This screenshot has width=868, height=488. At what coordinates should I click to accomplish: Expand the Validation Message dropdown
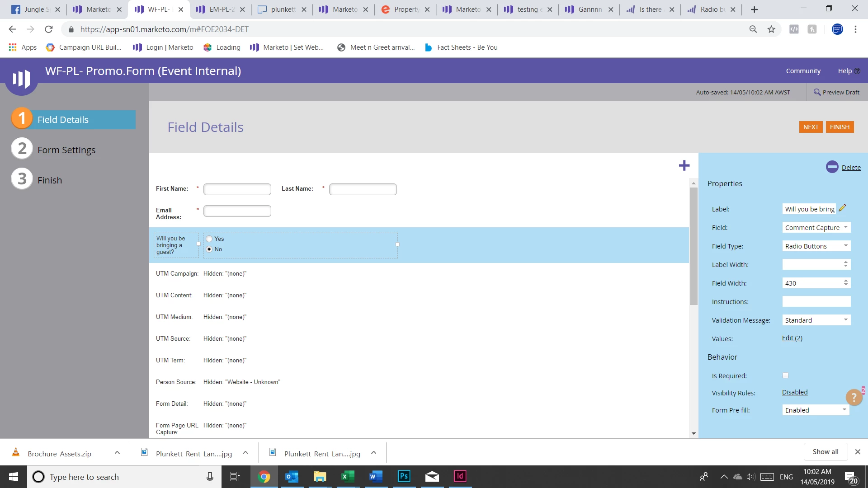[x=816, y=320]
